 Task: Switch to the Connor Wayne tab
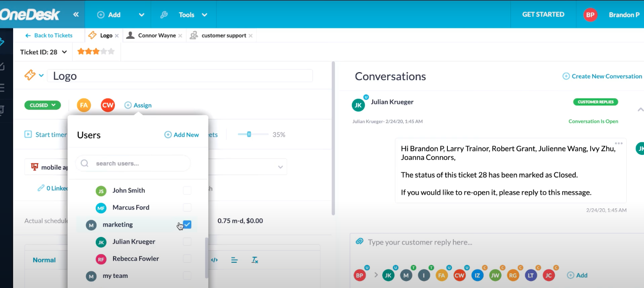(156, 35)
